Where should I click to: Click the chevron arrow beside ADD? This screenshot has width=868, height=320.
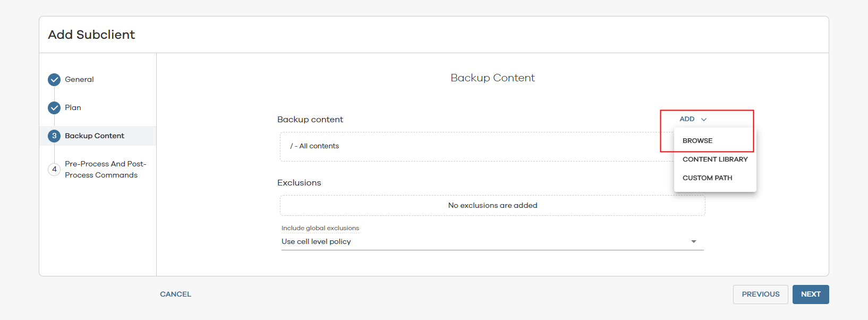(x=704, y=120)
